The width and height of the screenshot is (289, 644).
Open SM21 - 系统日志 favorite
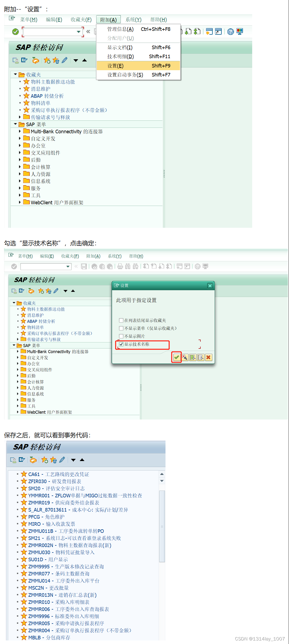click(75, 538)
